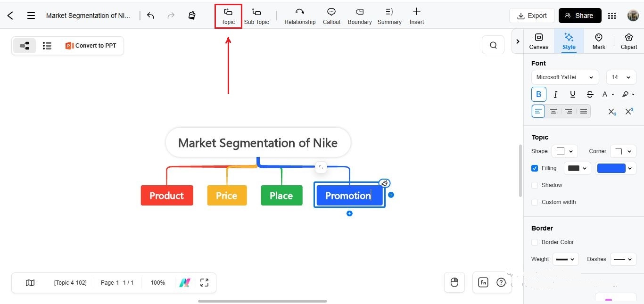
Task: Expand the border Weight dropdown
Action: pos(565,259)
